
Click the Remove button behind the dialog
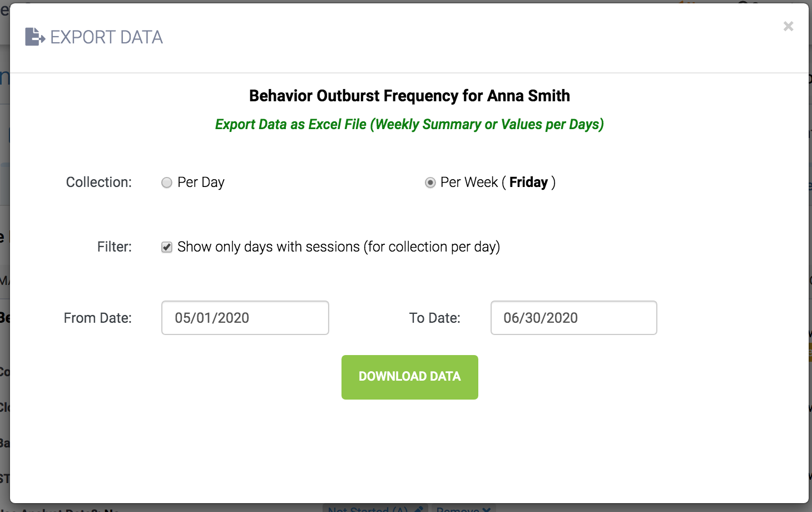[463, 509]
